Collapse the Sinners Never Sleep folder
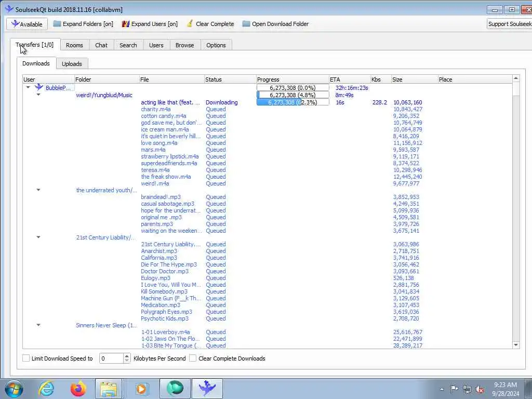 (38, 325)
